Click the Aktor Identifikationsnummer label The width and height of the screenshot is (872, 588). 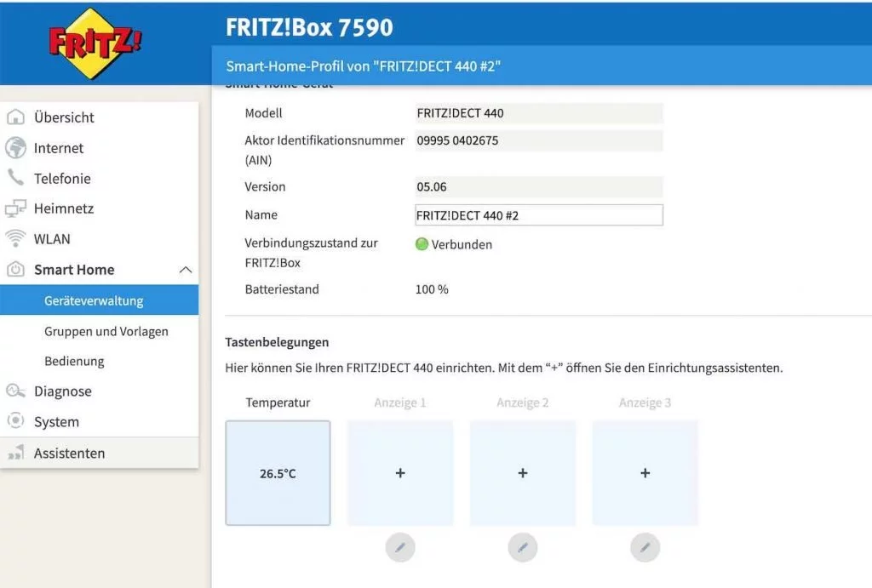tap(324, 150)
